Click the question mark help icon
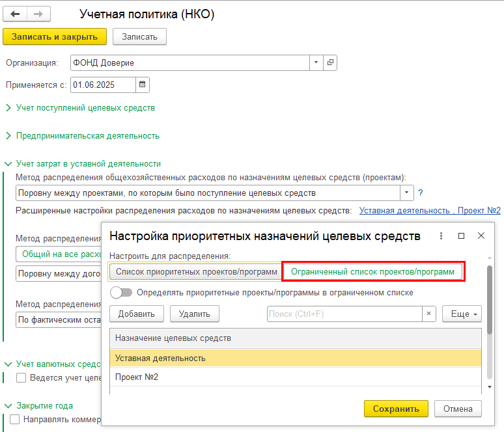 click(421, 193)
